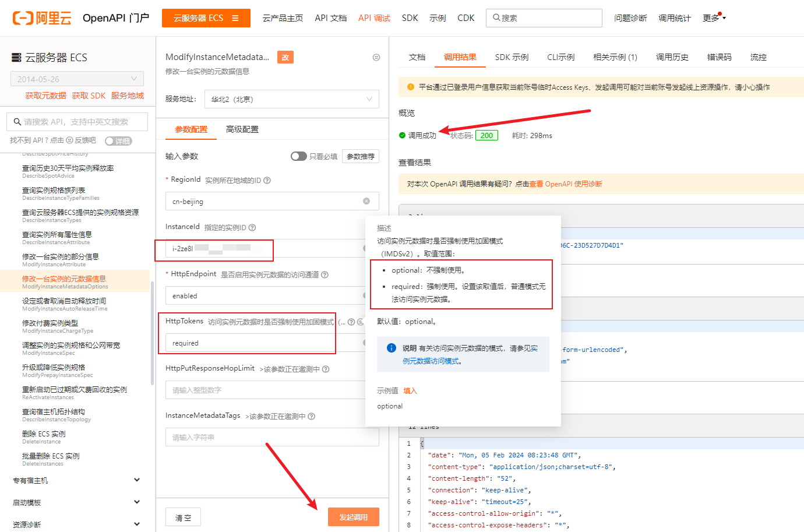This screenshot has height=532, width=804.
Task: Click the 获取 SDK link
Action: (89, 96)
